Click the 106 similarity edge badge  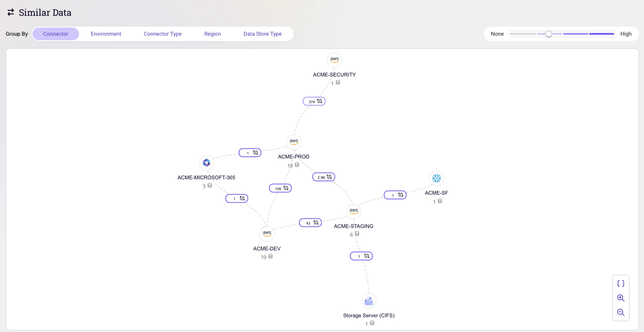coord(280,188)
